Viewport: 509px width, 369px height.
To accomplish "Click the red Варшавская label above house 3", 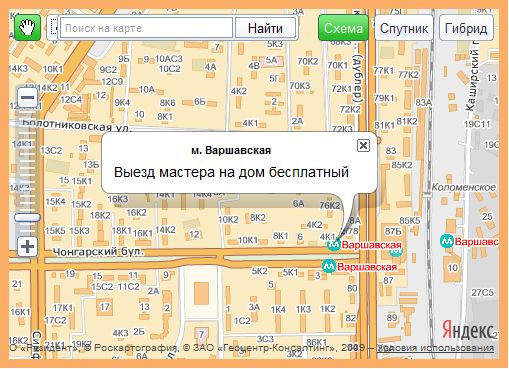I will point(367,267).
